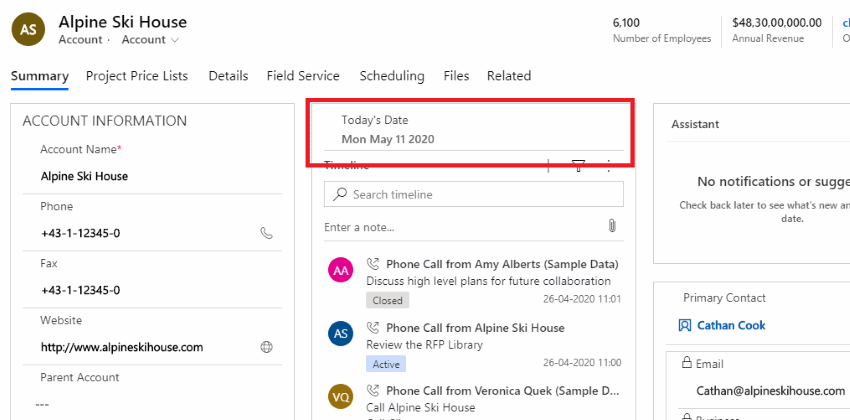Click the phone call icon beside Phone field
The width and height of the screenshot is (850, 420).
266,234
